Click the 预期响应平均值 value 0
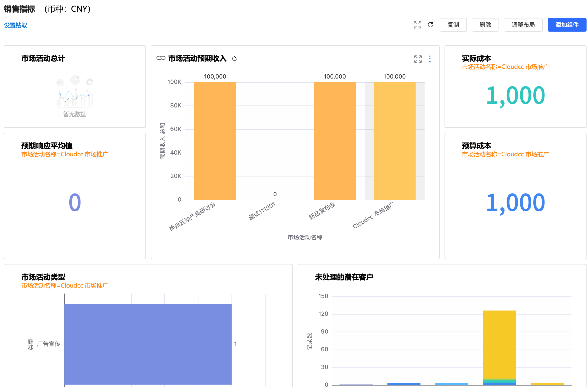This screenshot has height=387, width=588. (75, 202)
